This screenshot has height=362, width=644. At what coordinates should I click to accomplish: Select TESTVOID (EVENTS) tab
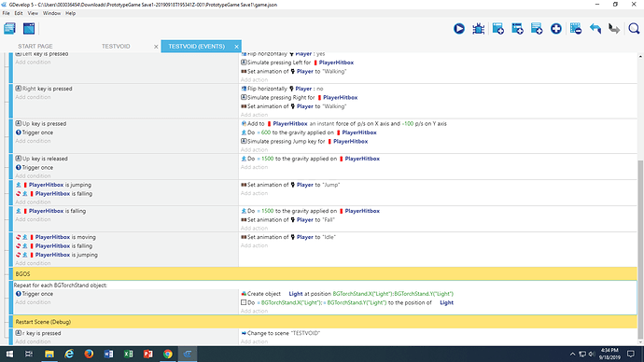pos(196,47)
